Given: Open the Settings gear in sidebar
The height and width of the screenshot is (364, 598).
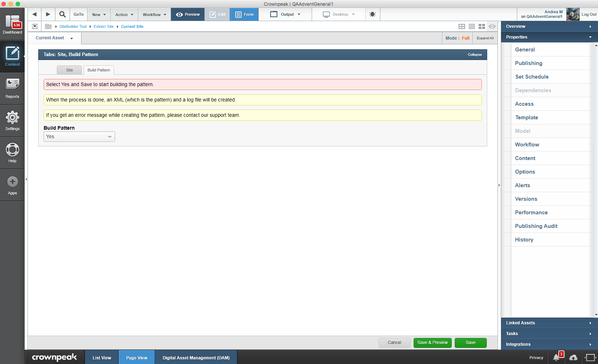Looking at the screenshot, I should (x=12, y=121).
